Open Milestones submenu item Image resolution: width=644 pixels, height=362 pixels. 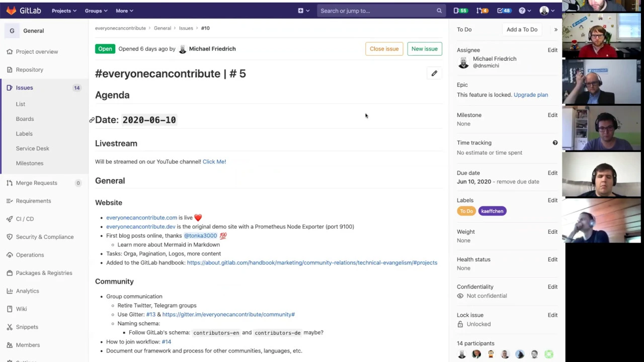tap(29, 163)
